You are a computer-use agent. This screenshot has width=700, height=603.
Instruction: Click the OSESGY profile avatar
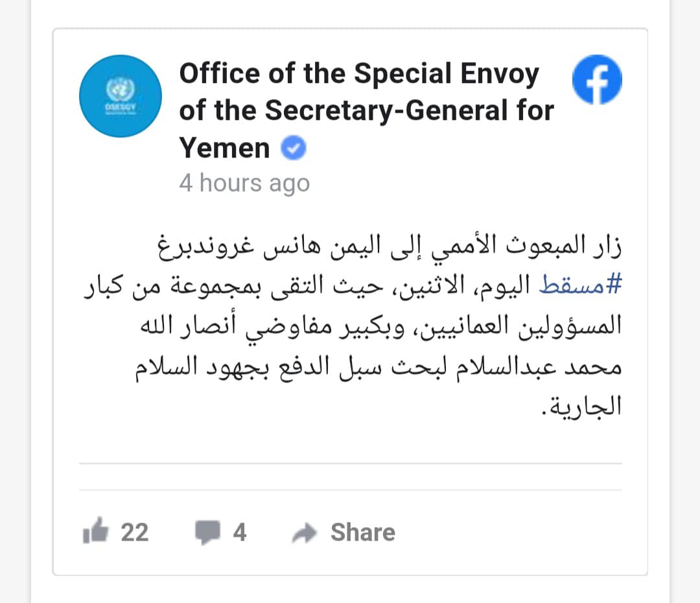tap(121, 96)
